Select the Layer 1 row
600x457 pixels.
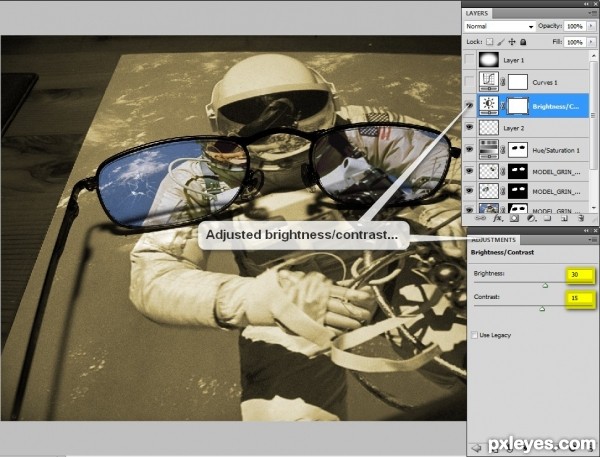tap(526, 60)
